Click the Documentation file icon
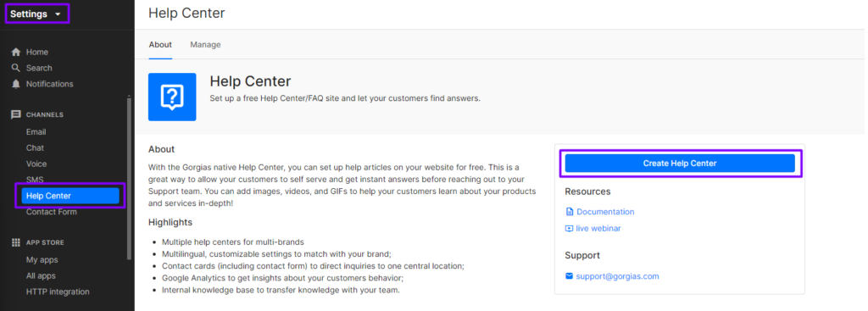 point(569,212)
